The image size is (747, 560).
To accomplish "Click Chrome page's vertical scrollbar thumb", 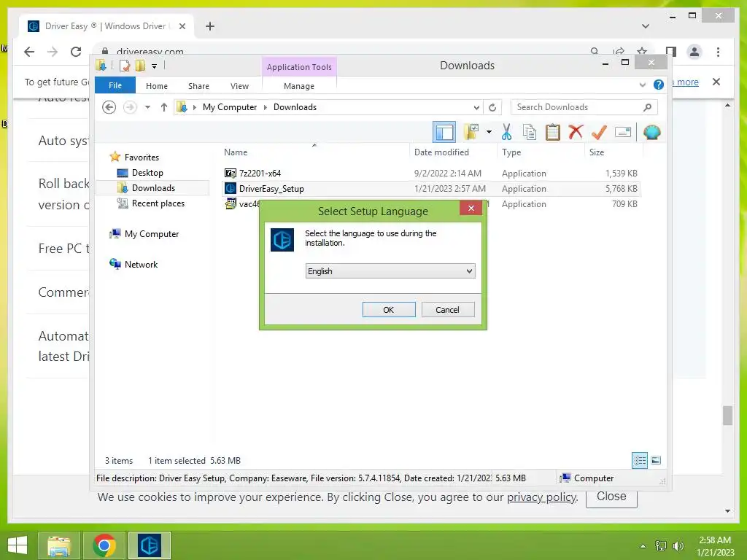I will pyautogui.click(x=727, y=415).
